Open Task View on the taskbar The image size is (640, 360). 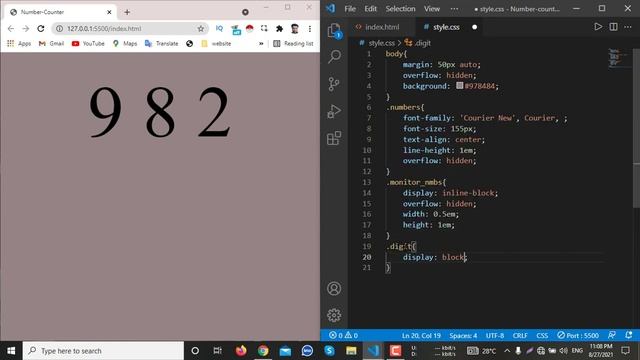[217, 351]
